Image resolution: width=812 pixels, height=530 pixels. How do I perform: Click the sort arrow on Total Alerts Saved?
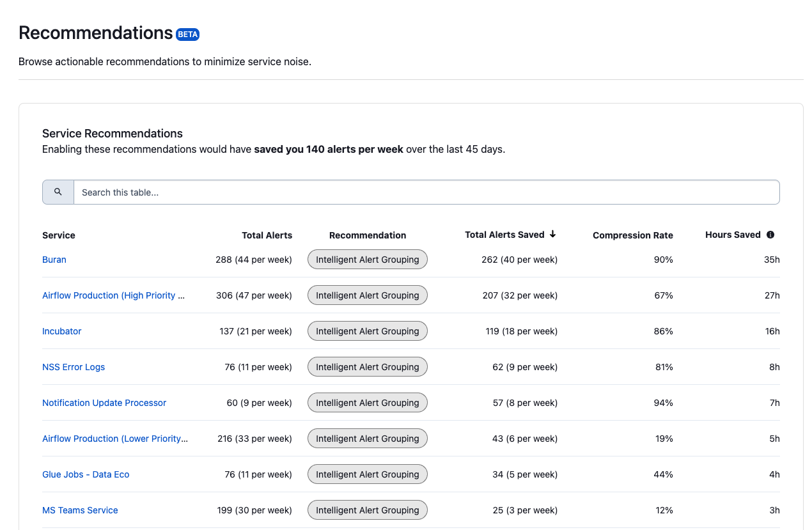(552, 235)
